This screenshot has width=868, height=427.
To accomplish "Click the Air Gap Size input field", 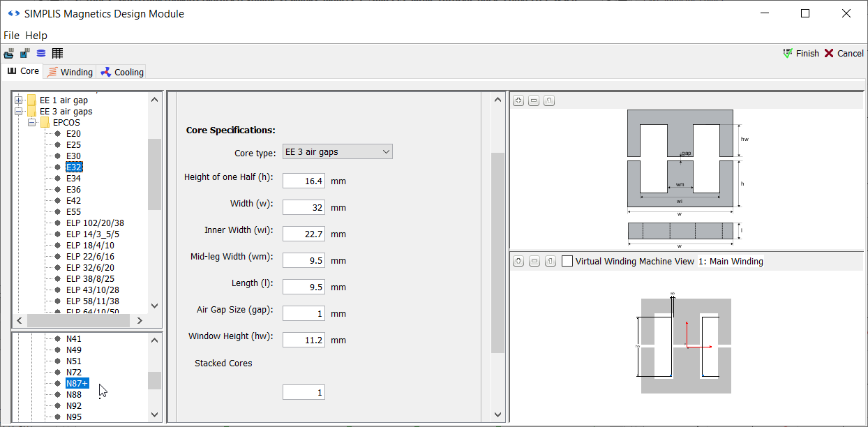I will (304, 314).
